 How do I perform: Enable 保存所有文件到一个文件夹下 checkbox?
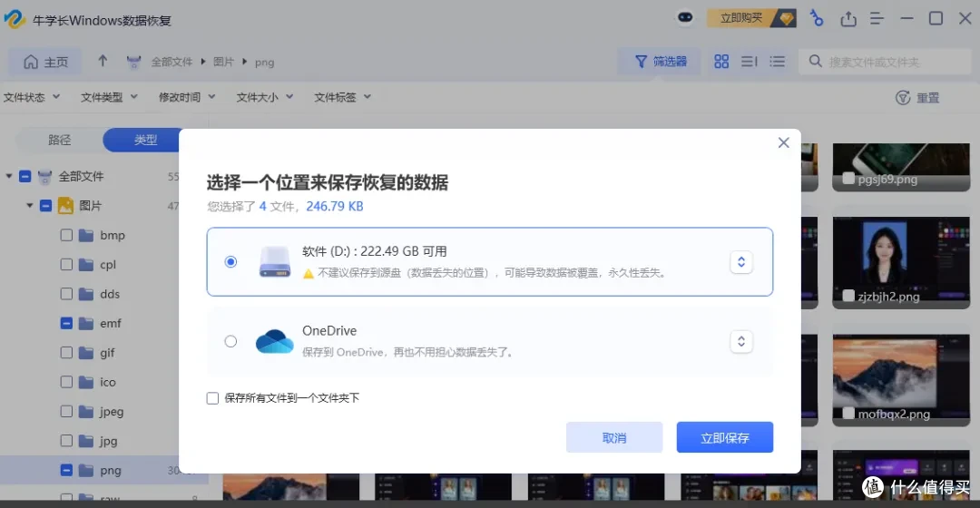(x=212, y=398)
